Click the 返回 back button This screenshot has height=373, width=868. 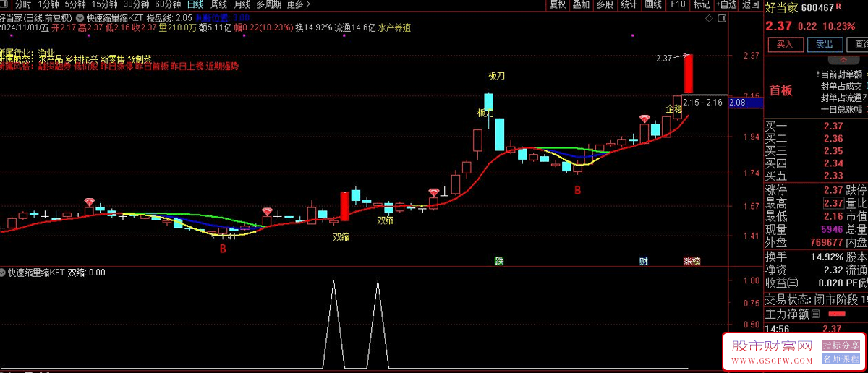point(750,4)
